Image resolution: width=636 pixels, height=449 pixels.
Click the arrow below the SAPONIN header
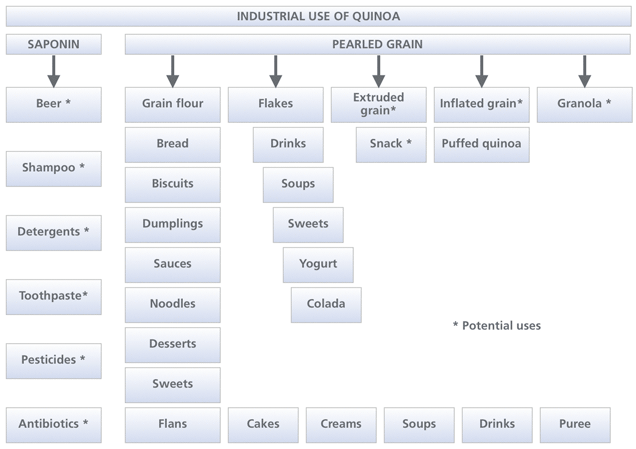coord(54,71)
